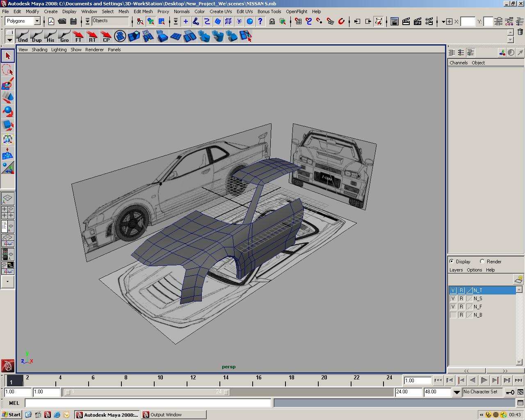Open the Channels menu
The height and width of the screenshot is (420, 525).
point(459,63)
